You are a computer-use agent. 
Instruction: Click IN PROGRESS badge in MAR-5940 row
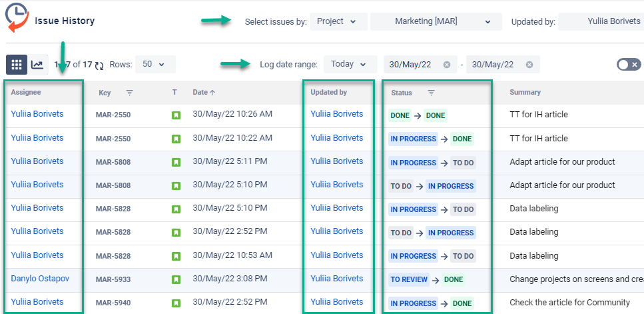pos(413,304)
